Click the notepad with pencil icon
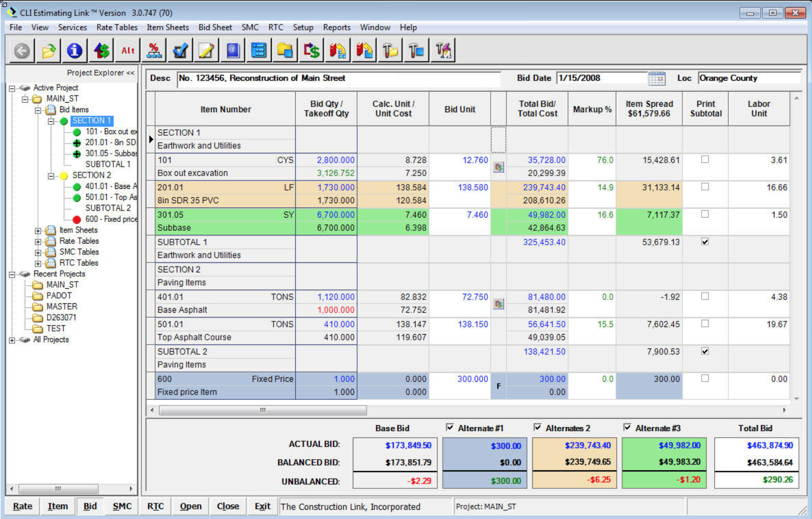Screen dimensions: 812x519 pos(206,51)
